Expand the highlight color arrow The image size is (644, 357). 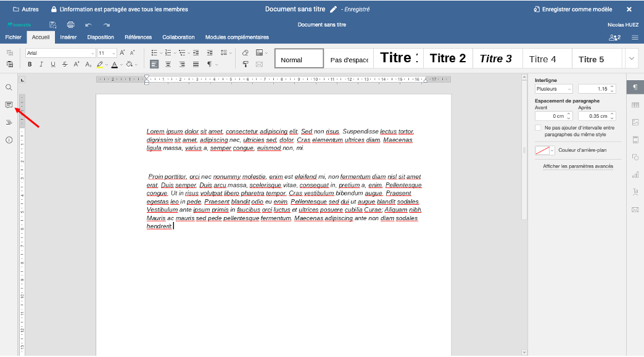click(x=107, y=65)
